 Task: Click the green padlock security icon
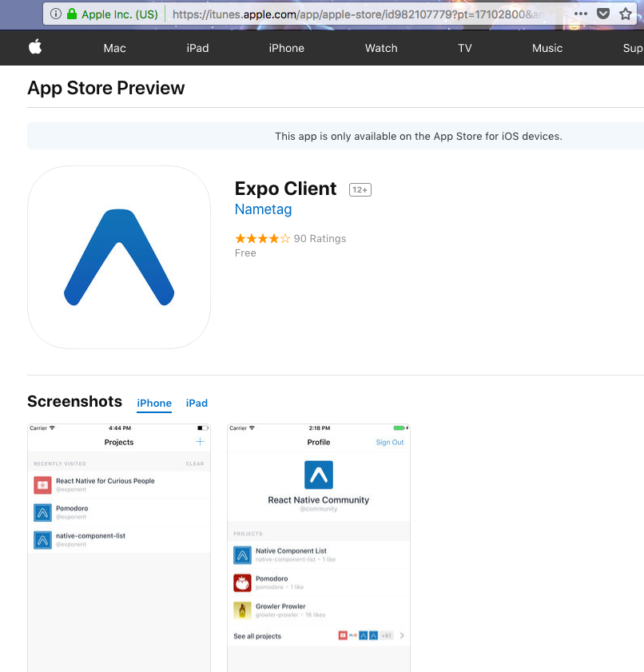pos(72,14)
